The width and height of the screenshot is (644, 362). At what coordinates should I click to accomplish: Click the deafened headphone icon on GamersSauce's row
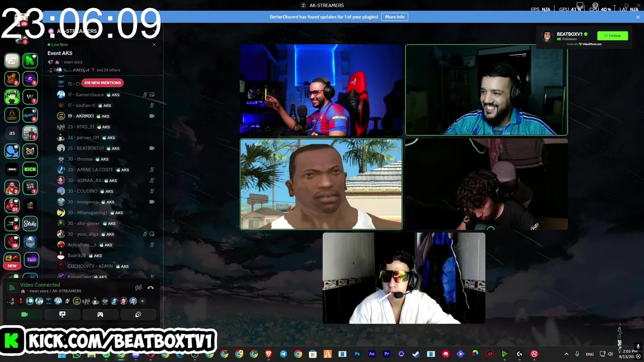152,95
